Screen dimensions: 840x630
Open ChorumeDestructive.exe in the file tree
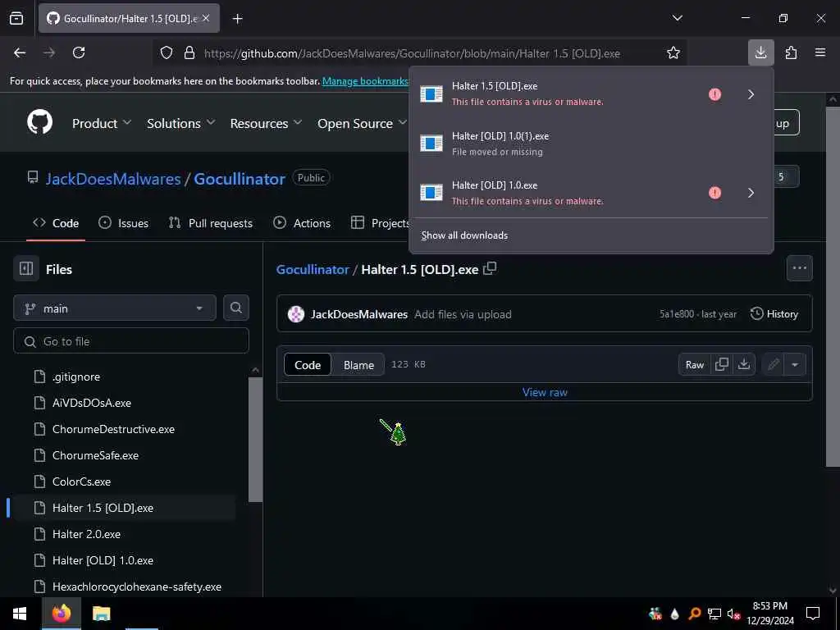point(113,429)
